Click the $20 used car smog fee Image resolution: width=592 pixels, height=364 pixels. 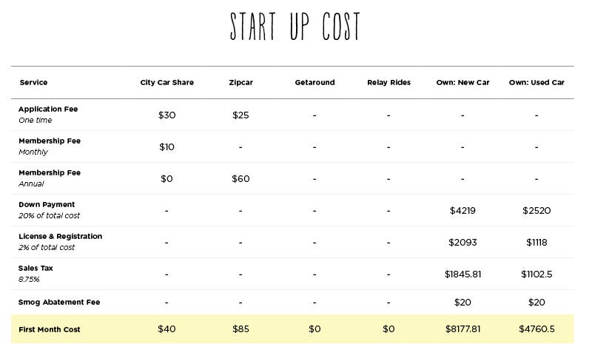point(536,303)
